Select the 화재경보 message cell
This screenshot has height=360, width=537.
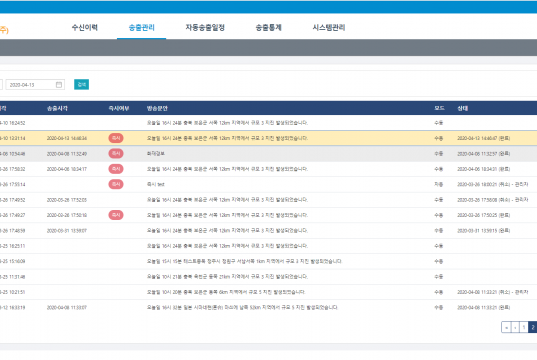pos(156,153)
